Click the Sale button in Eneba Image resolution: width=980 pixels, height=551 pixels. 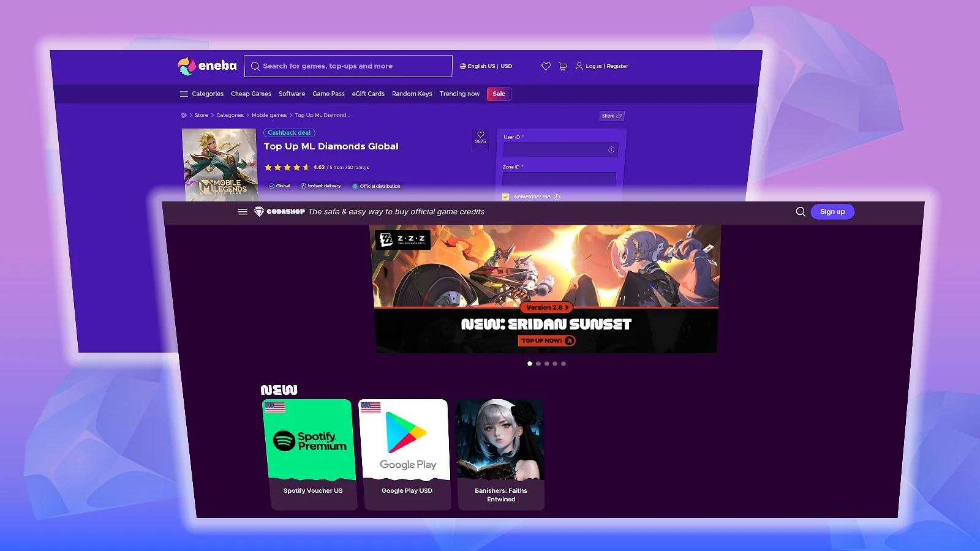[499, 94]
